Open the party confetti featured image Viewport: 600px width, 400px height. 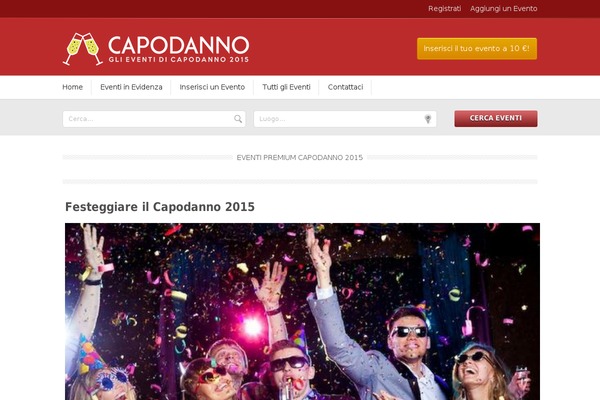point(302,312)
